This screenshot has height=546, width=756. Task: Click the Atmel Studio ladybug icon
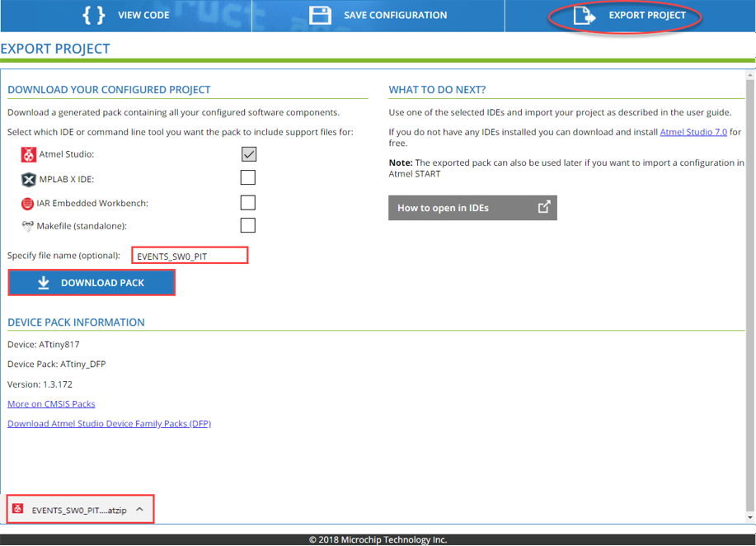[29, 154]
